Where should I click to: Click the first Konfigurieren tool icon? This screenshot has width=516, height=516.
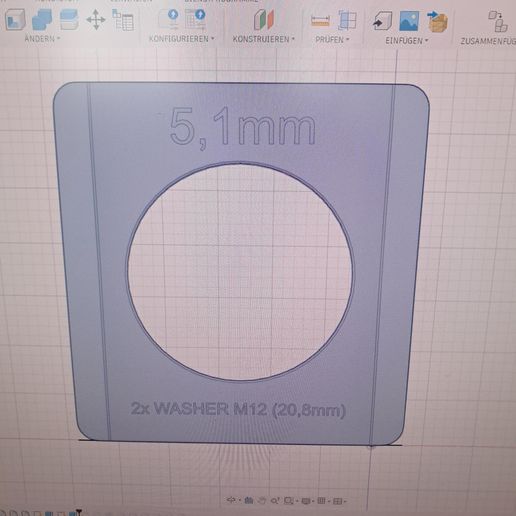click(169, 19)
